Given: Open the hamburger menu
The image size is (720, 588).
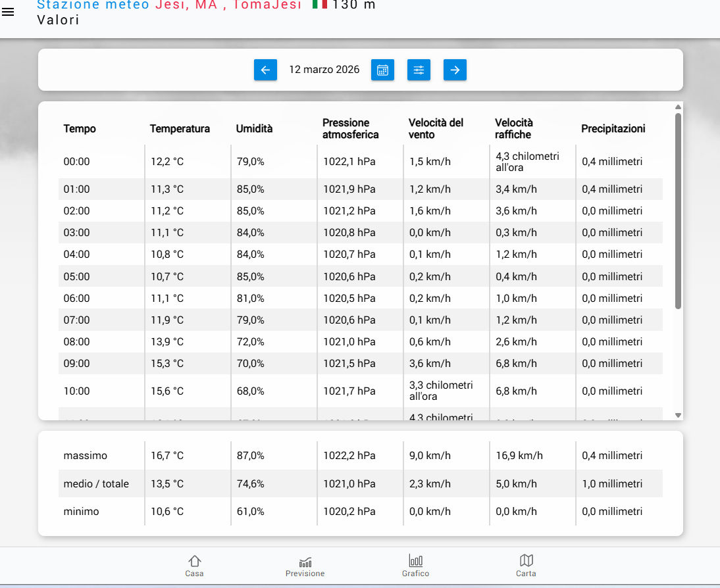Looking at the screenshot, I should (x=8, y=12).
